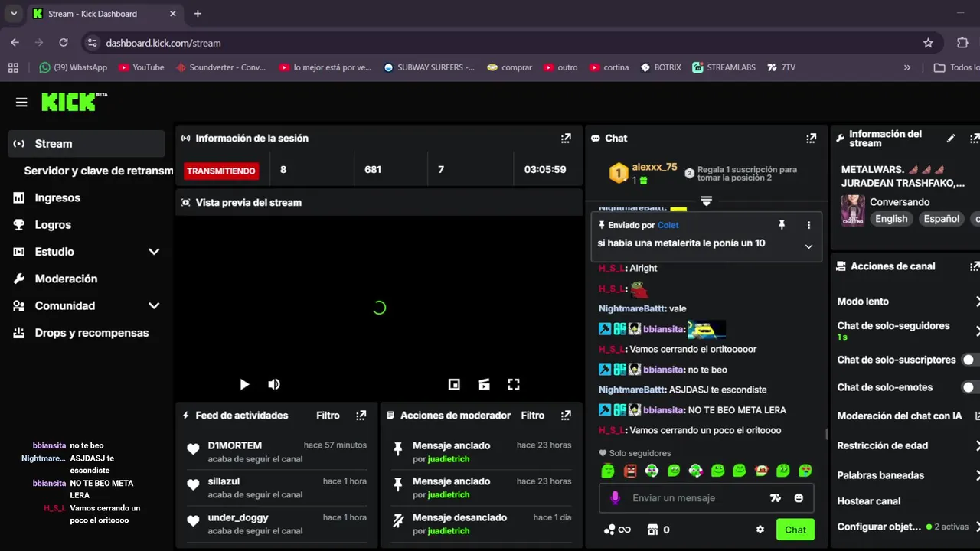This screenshot has height=551, width=980.
Task: Expand the Estudio sidebar section
Action: point(154,252)
